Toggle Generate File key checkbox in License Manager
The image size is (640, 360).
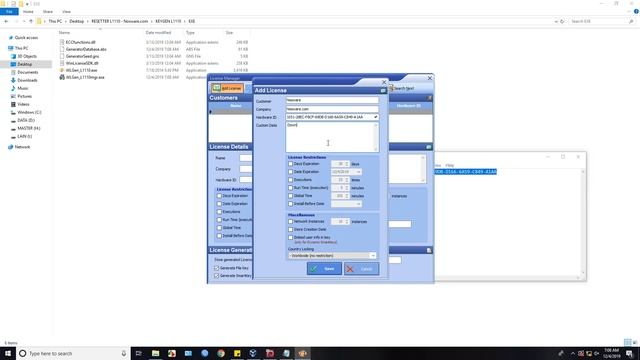tap(217, 268)
